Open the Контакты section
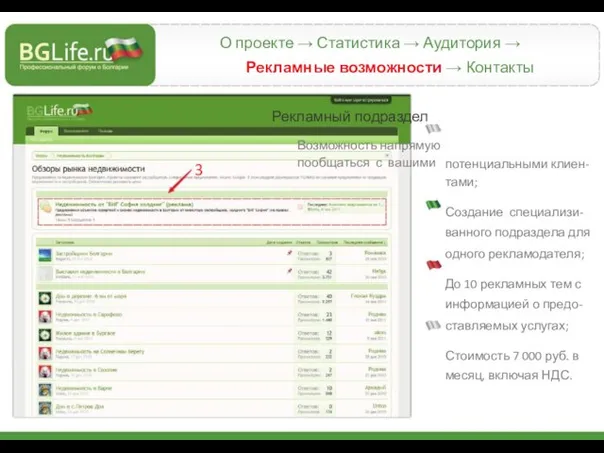 (x=500, y=67)
